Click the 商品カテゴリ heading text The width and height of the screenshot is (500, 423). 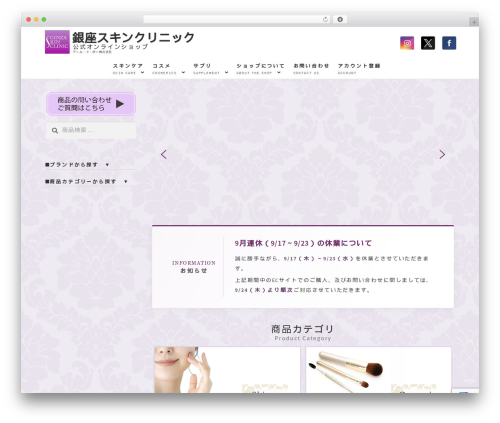click(302, 329)
